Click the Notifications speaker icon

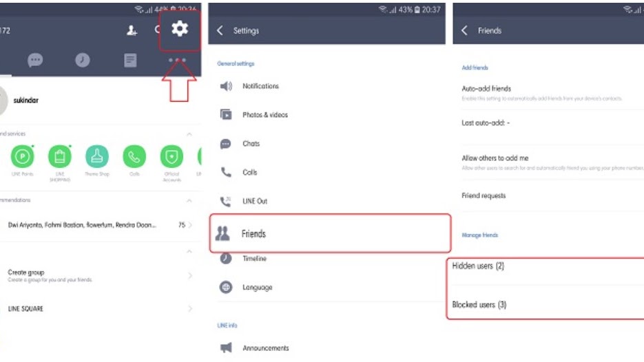pos(226,86)
